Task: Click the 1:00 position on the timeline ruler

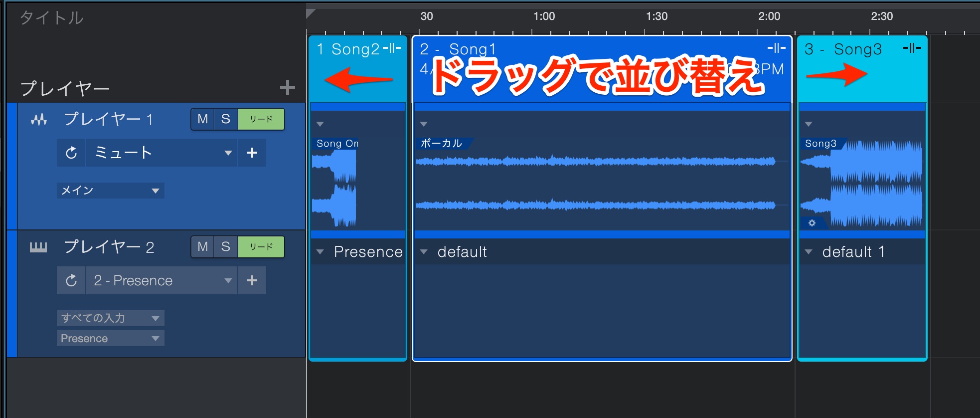Action: click(x=544, y=16)
